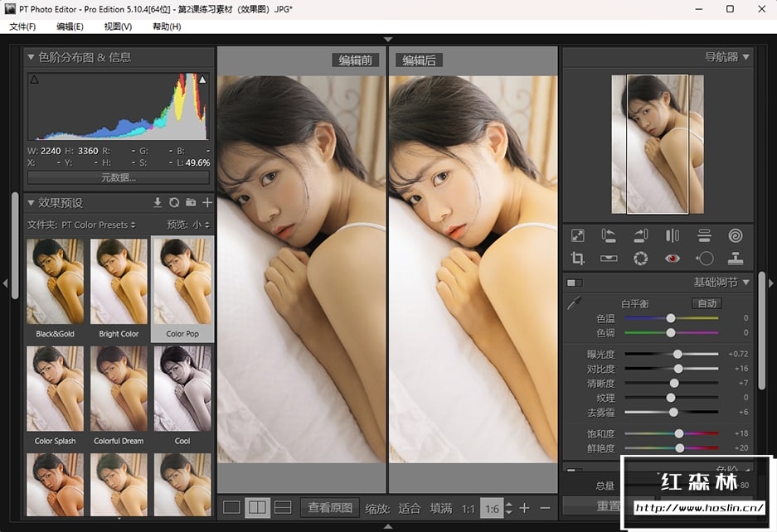The height and width of the screenshot is (532, 777).
Task: Apply the Colorful Dream preset thumbnail
Action: point(119,389)
